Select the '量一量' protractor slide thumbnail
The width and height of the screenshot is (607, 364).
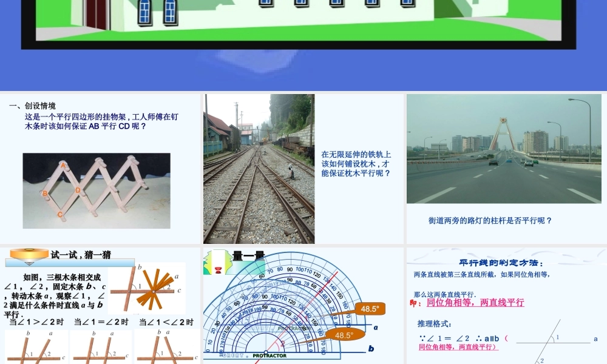[x=303, y=306]
